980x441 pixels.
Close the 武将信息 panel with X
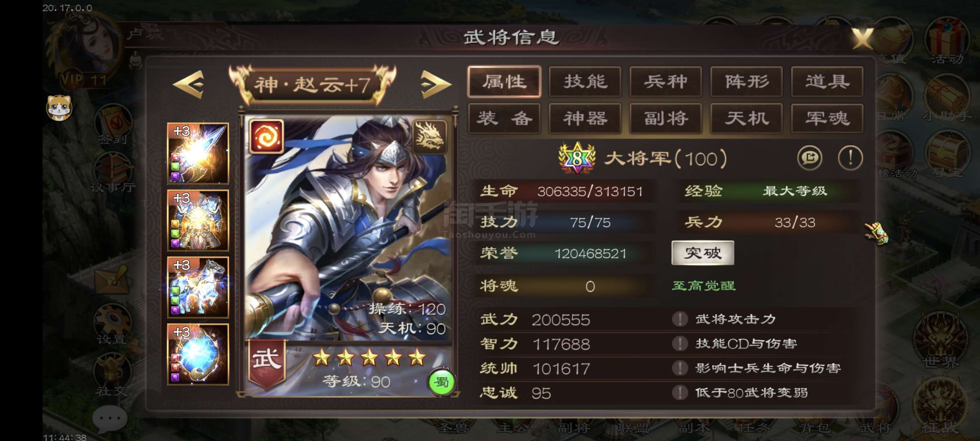tap(863, 38)
